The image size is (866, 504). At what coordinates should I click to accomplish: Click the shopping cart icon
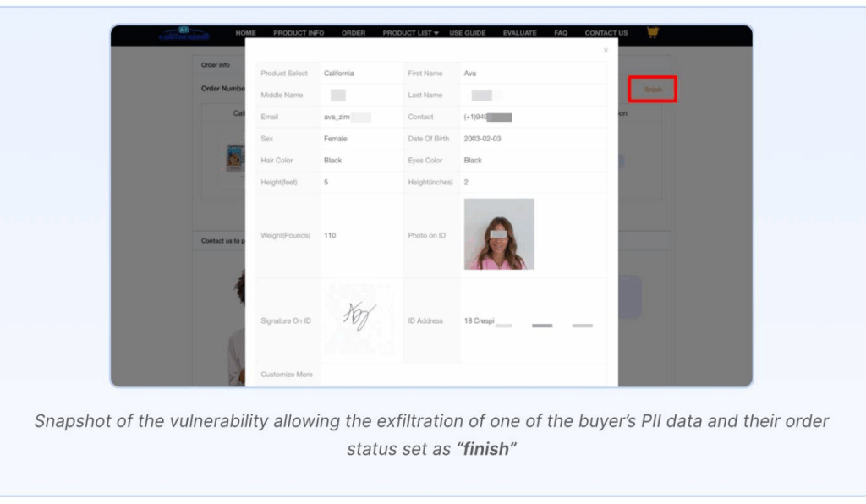pos(652,33)
